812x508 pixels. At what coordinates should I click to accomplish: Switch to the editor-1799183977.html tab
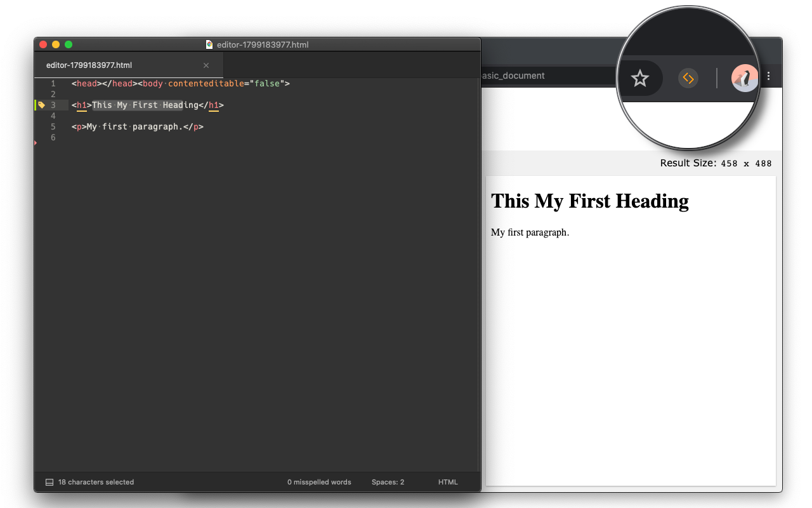(x=88, y=65)
